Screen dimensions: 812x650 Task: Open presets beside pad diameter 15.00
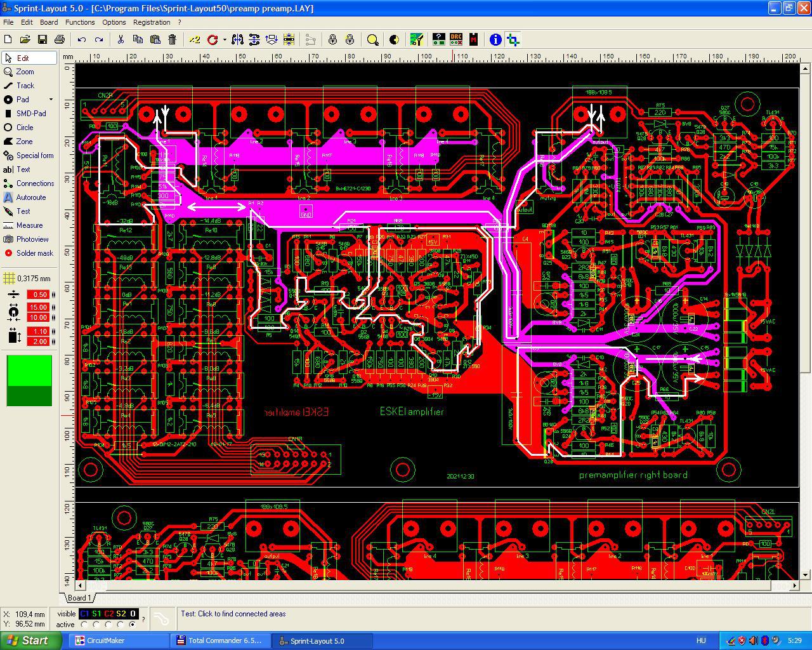coord(54,307)
